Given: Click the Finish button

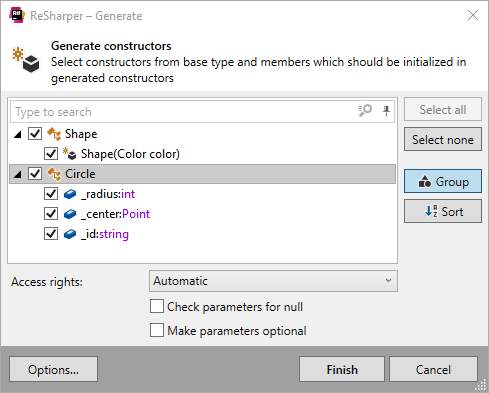Looking at the screenshot, I should (342, 369).
